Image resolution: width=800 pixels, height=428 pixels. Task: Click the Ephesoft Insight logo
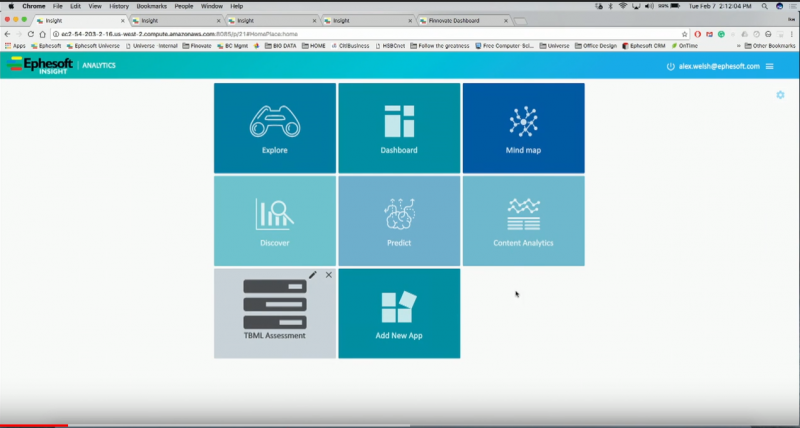point(40,65)
